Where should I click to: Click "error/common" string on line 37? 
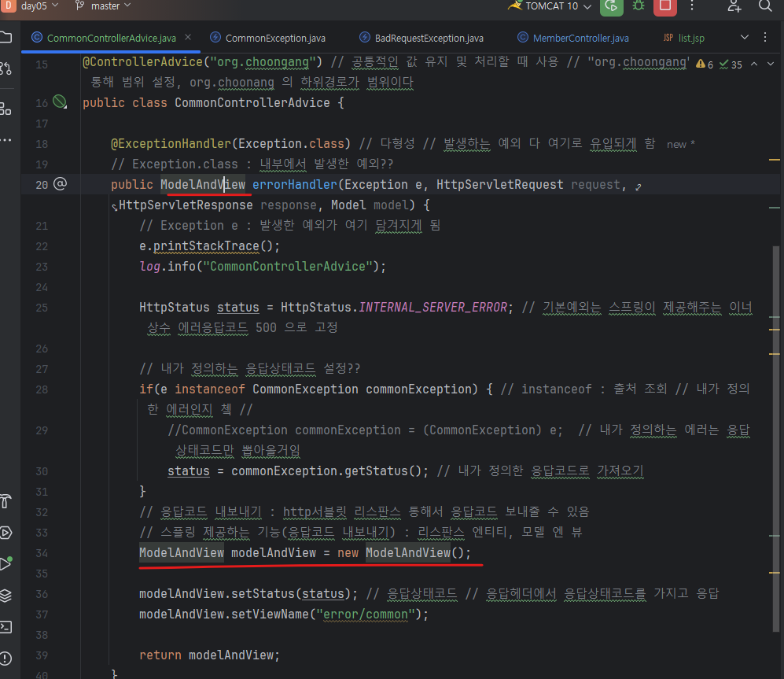click(x=366, y=614)
